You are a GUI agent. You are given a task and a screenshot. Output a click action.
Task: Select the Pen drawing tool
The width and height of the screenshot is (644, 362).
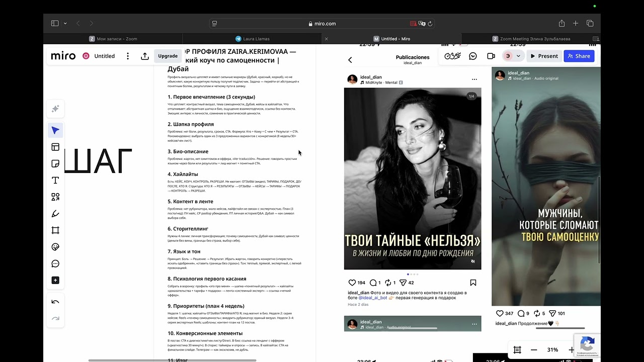[x=55, y=214]
